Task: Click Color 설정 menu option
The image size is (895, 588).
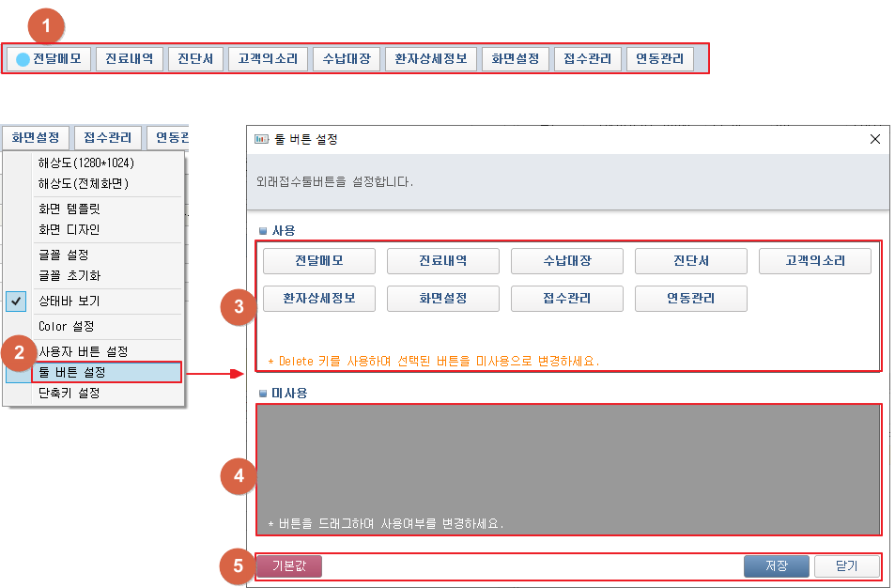Action: click(x=66, y=327)
